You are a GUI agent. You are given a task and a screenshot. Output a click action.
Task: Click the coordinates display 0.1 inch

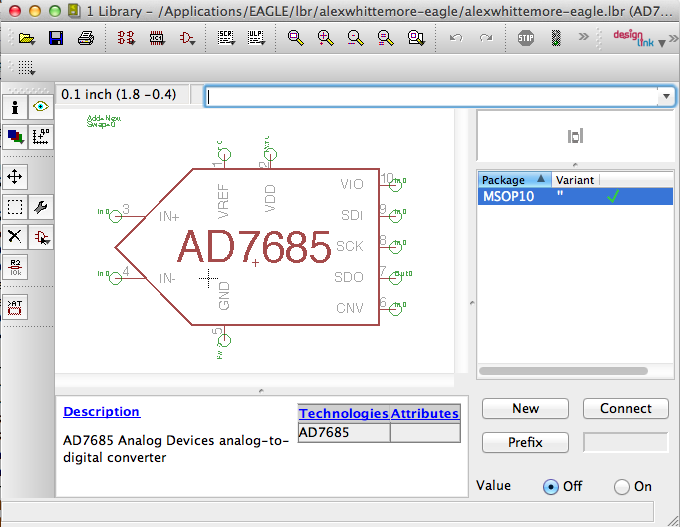(119, 95)
